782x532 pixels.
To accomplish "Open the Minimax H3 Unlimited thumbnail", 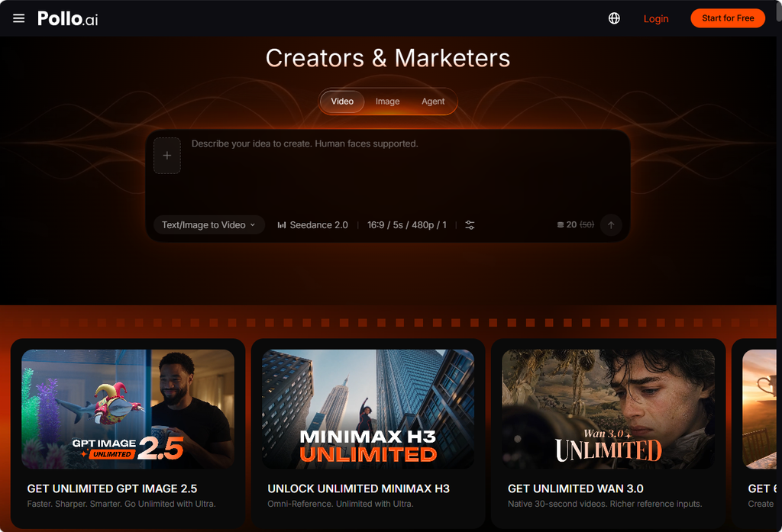I will pos(368,409).
